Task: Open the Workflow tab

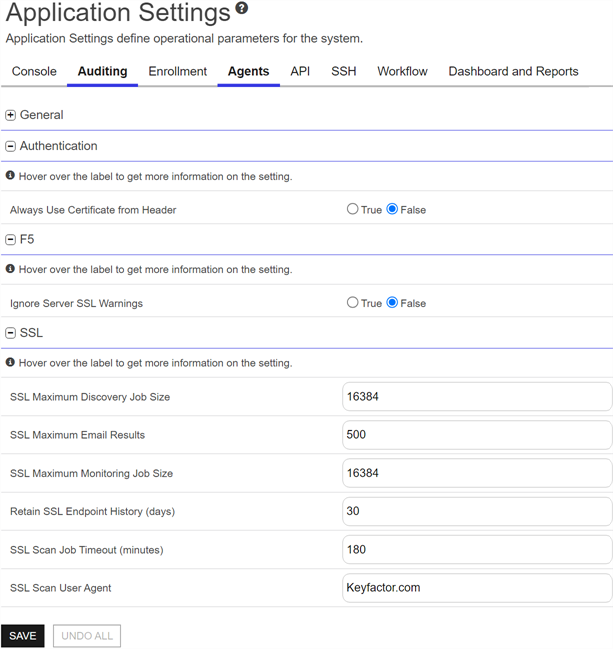Action: 402,72
